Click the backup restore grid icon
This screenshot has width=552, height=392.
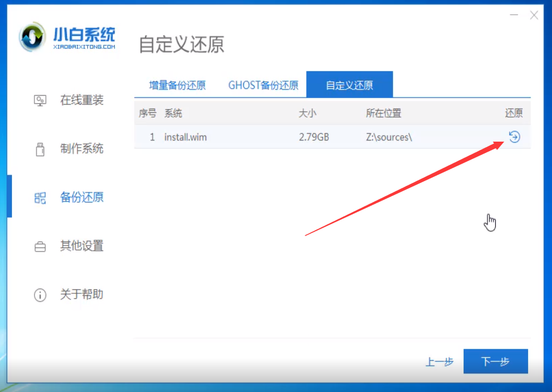40,198
